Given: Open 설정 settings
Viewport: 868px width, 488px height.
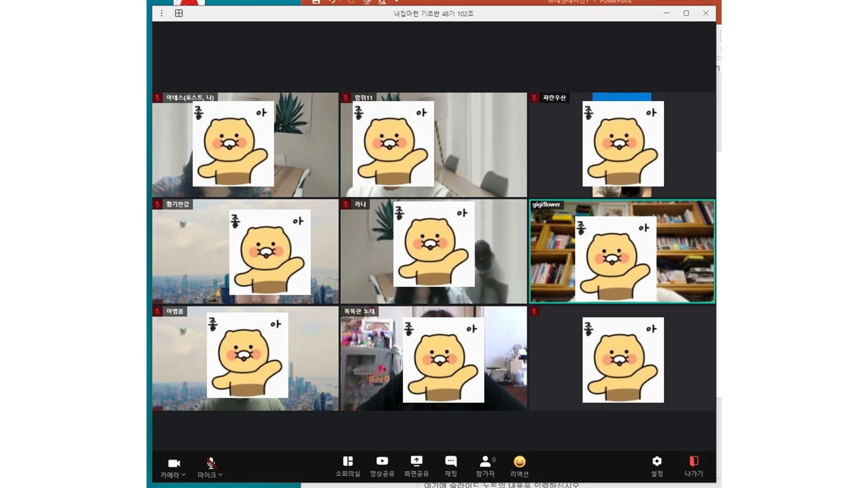Looking at the screenshot, I should [x=657, y=467].
